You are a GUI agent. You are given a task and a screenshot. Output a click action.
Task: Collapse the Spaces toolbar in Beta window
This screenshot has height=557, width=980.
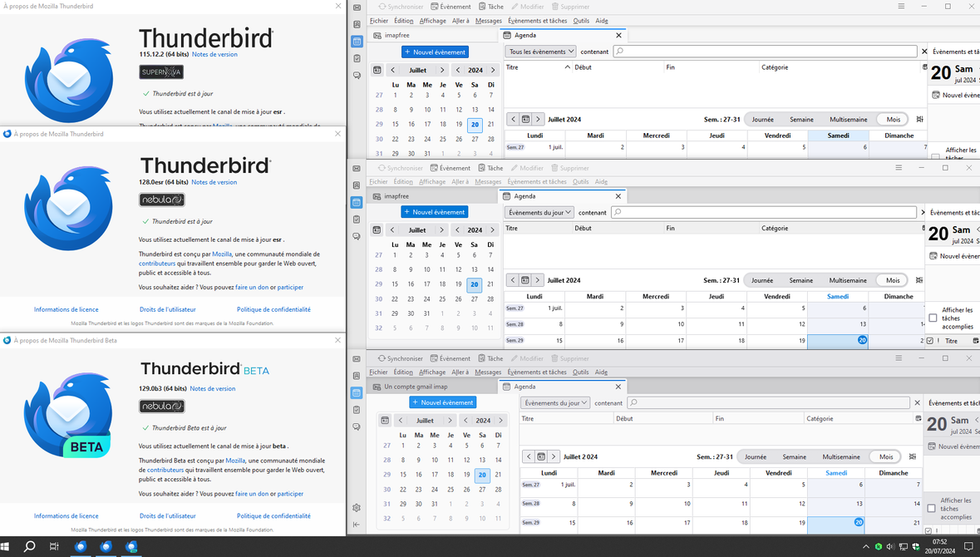[357, 525]
